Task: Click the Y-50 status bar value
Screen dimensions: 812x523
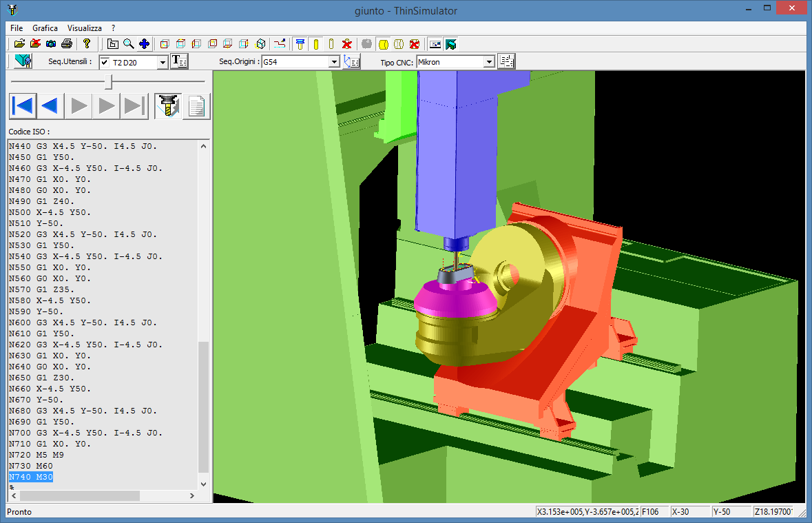Action: coord(731,511)
